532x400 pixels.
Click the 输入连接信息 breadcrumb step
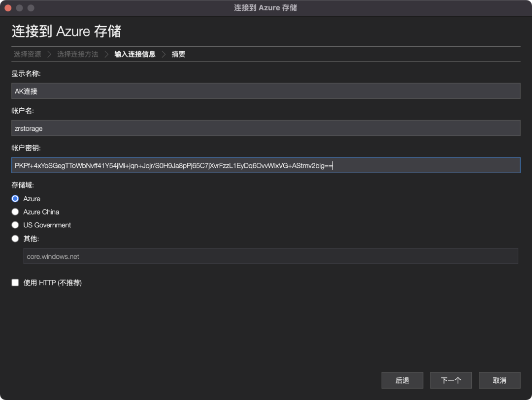coord(134,54)
